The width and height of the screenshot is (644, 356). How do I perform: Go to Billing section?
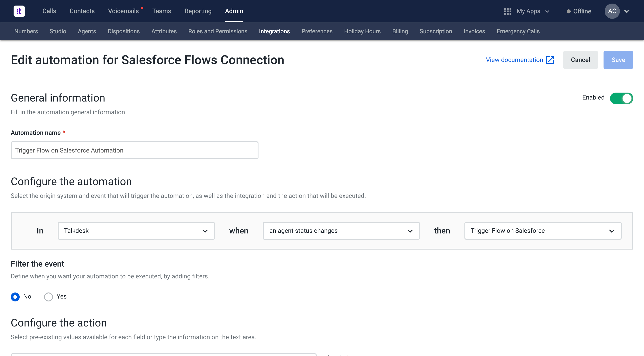click(x=400, y=31)
